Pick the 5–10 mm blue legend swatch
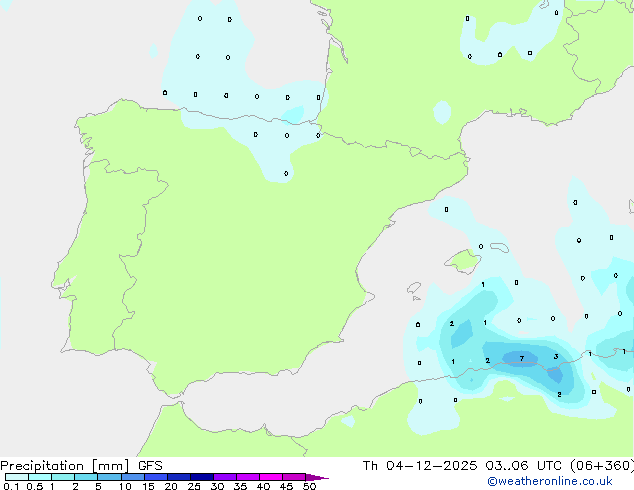The width and height of the screenshot is (634, 490). (x=110, y=477)
